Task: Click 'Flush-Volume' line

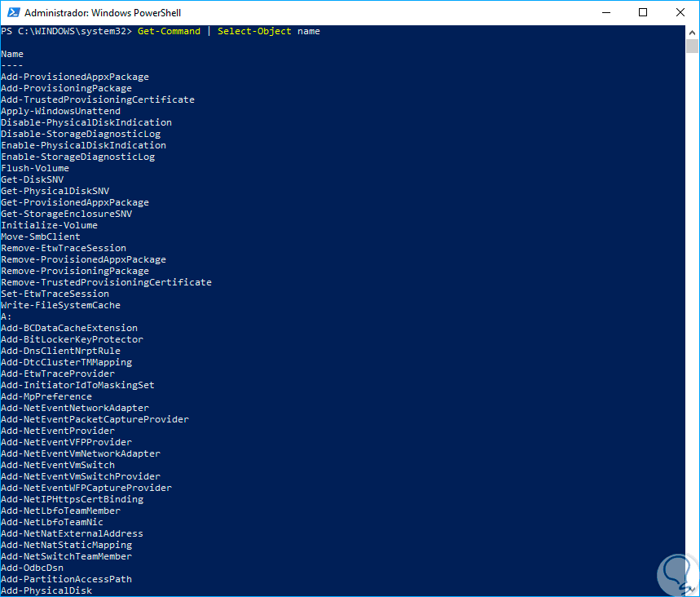Action: (35, 169)
